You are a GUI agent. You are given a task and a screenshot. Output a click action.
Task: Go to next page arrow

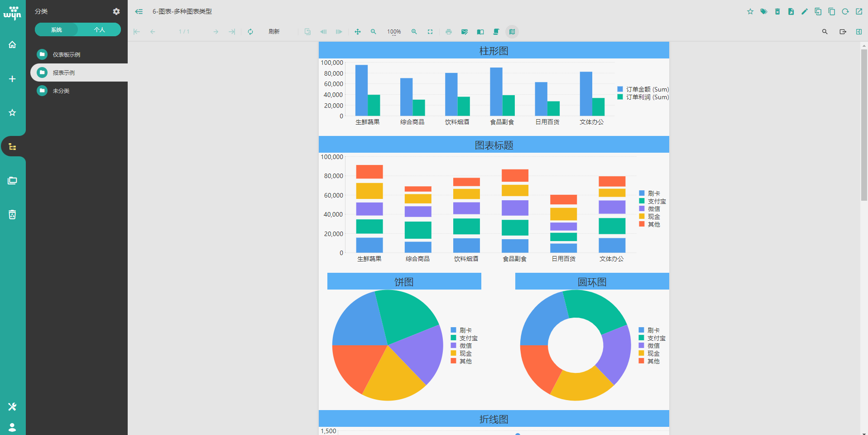point(216,32)
